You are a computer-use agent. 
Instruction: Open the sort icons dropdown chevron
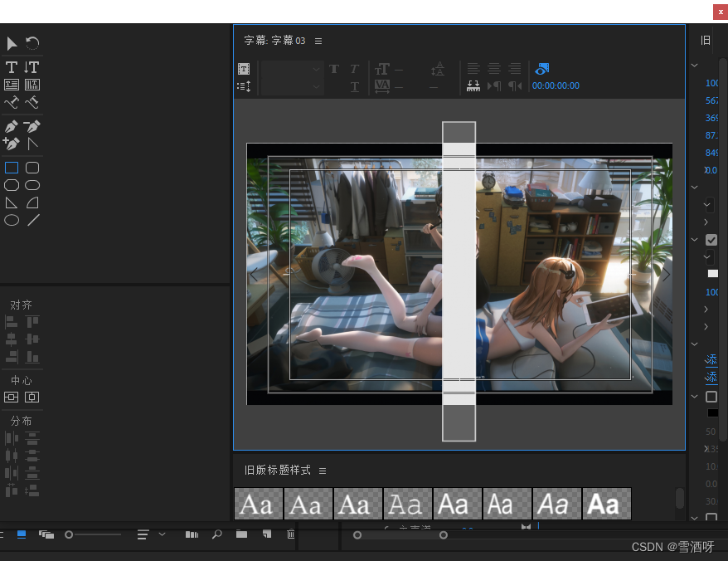click(x=162, y=534)
